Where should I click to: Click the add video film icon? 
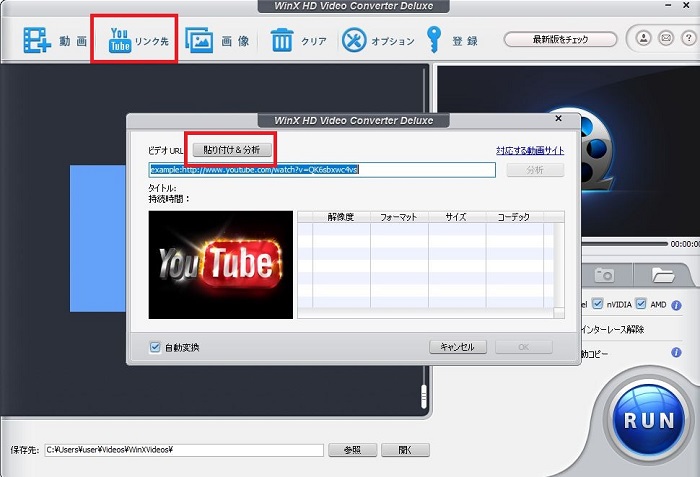37,41
